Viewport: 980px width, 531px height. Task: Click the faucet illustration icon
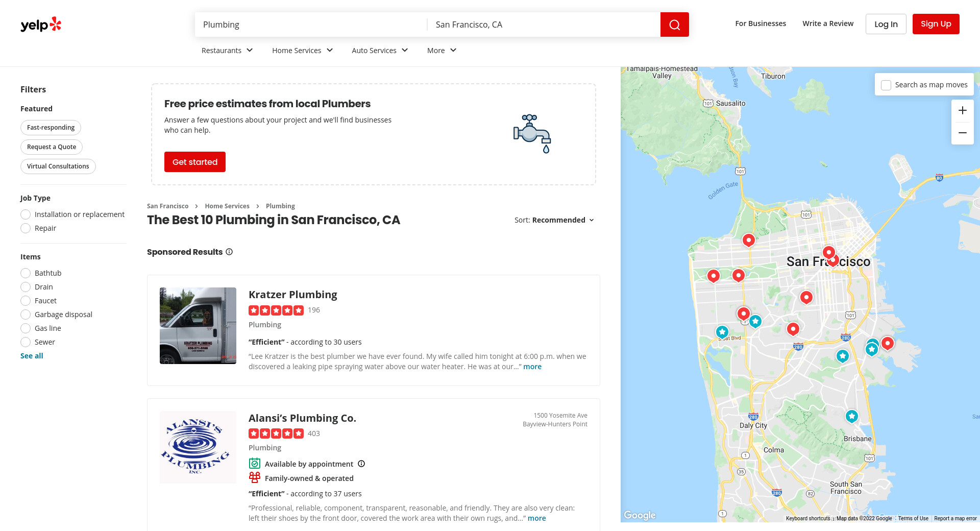pyautogui.click(x=532, y=134)
